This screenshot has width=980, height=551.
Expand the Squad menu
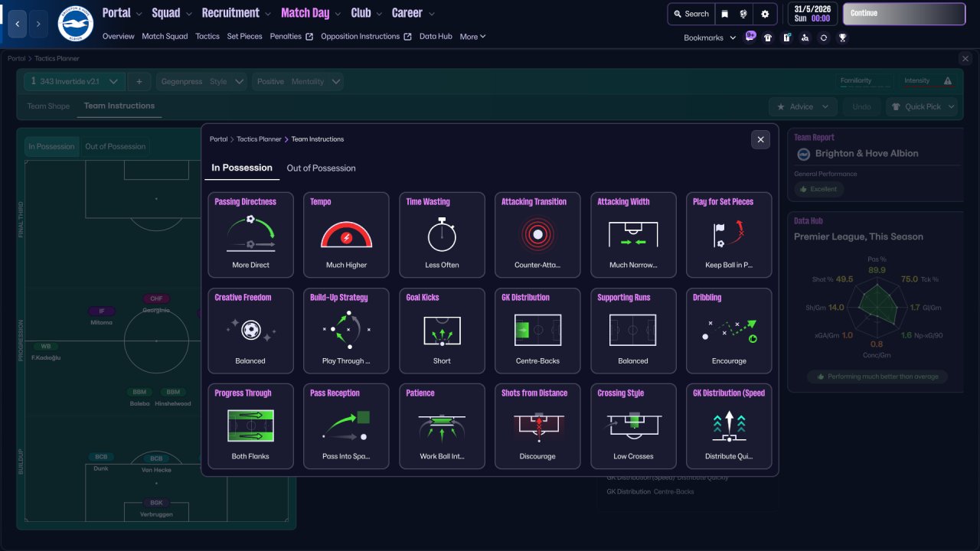[171, 13]
